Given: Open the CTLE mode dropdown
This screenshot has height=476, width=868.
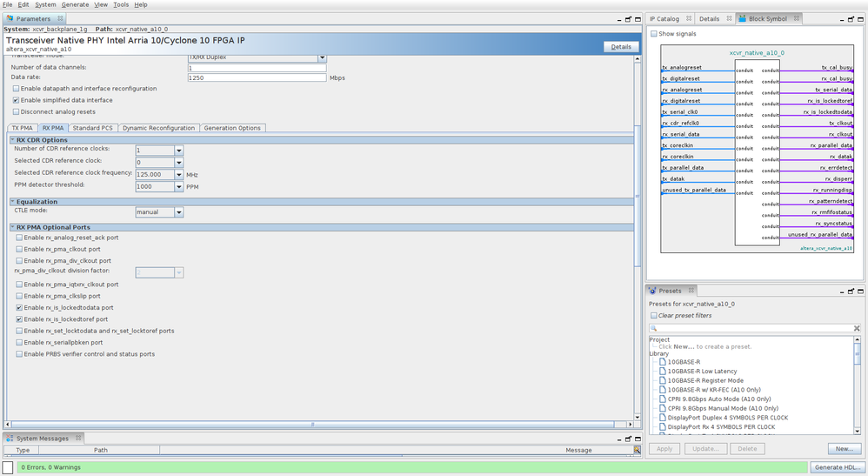Looking at the screenshot, I should (179, 212).
